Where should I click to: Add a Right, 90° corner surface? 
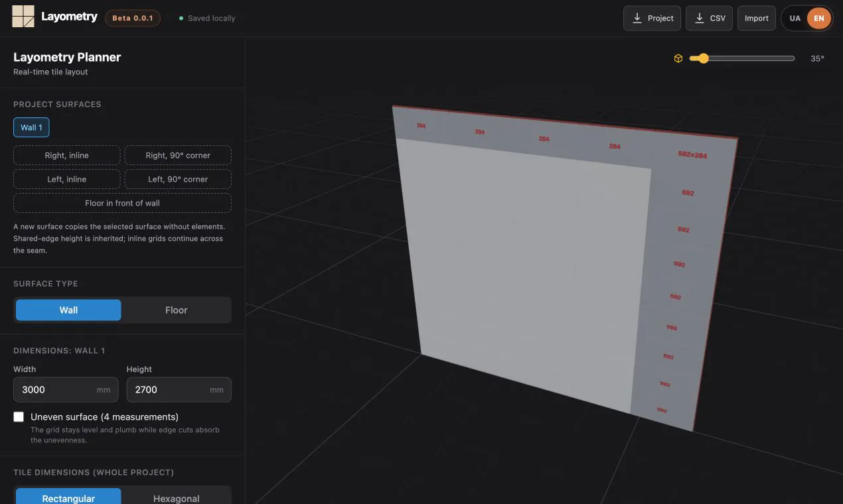[178, 155]
